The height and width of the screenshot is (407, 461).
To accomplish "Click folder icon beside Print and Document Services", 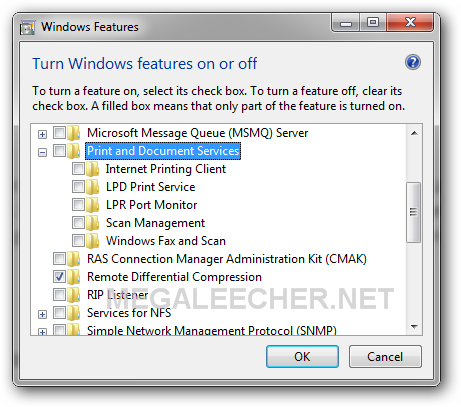I will coord(74,151).
